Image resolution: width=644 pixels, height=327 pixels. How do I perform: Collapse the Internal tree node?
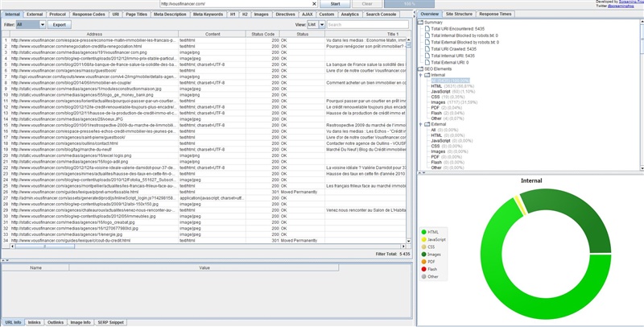pyautogui.click(x=420, y=75)
